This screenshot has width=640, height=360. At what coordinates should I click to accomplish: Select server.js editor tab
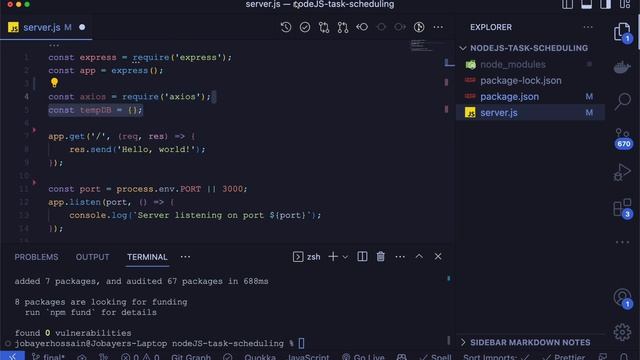coord(46,27)
